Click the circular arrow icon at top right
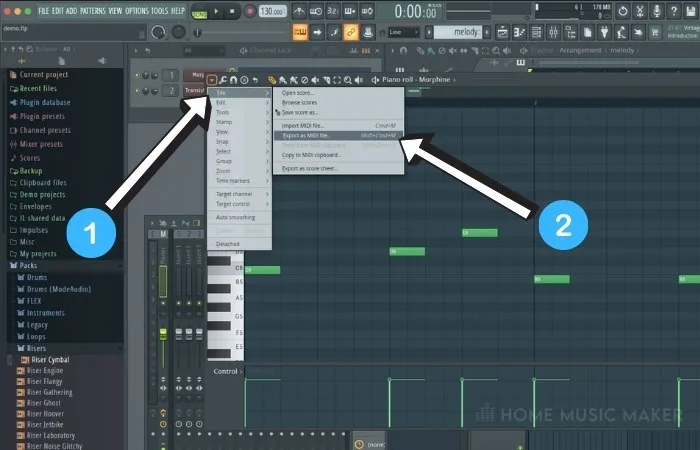The image size is (700, 450). coord(623,11)
